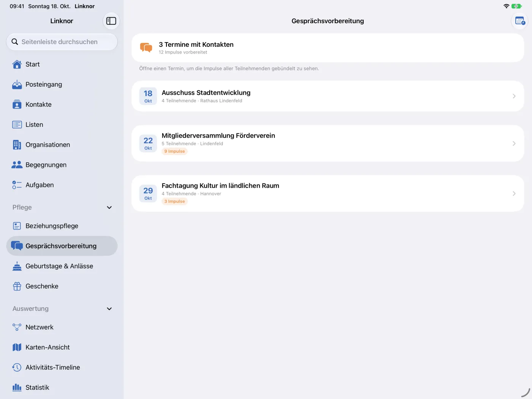Click the 22 Okt date tile

click(x=148, y=143)
